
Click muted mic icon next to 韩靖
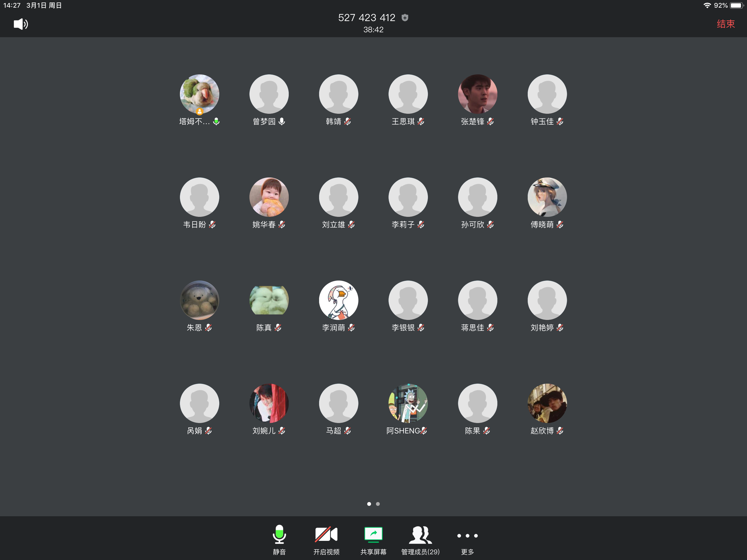pyautogui.click(x=348, y=121)
